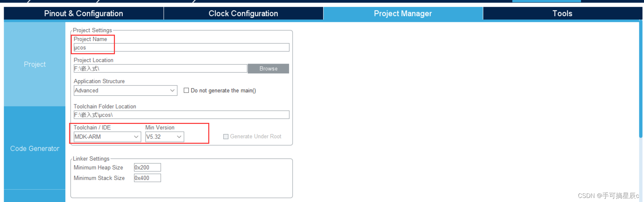Select the Project Manager tab
The width and height of the screenshot is (644, 202).
point(403,13)
